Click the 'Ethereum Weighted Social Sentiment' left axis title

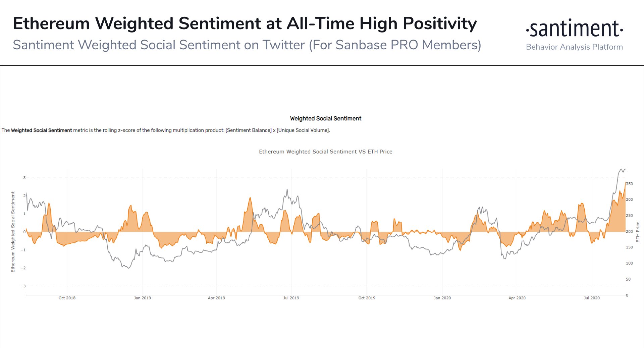13,232
